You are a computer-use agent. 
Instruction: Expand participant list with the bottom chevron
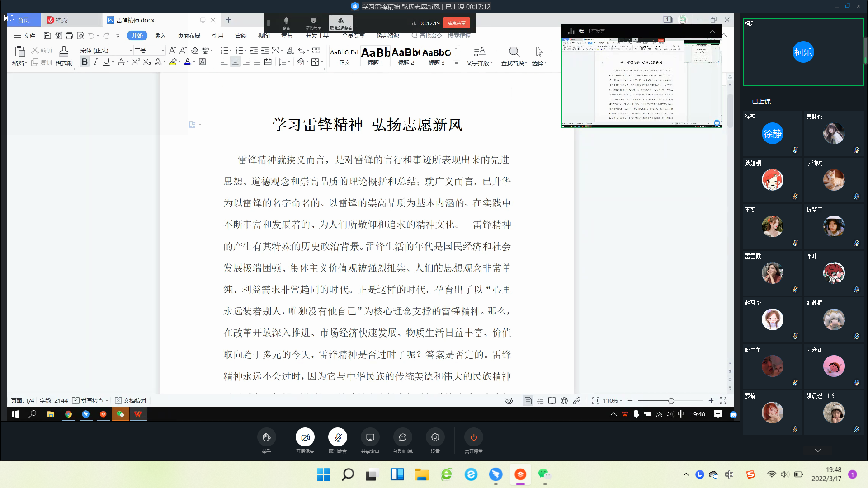click(x=817, y=450)
